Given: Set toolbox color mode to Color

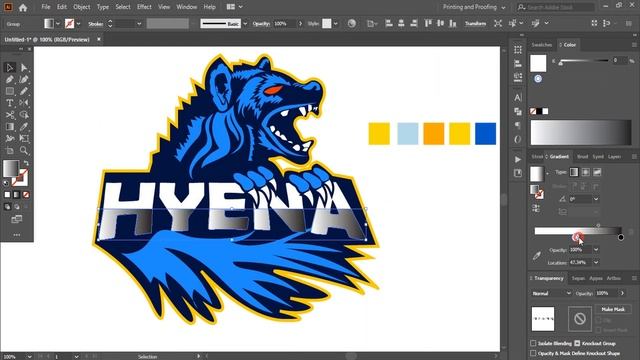Looking at the screenshot, I should pyautogui.click(x=7, y=195).
